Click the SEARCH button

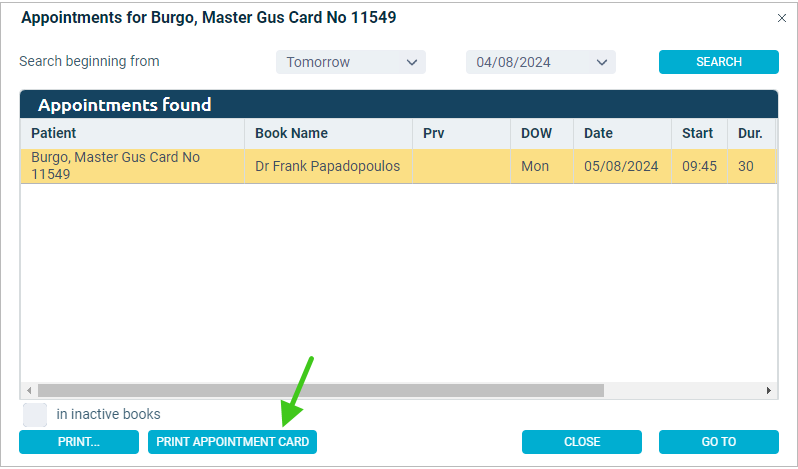(719, 62)
